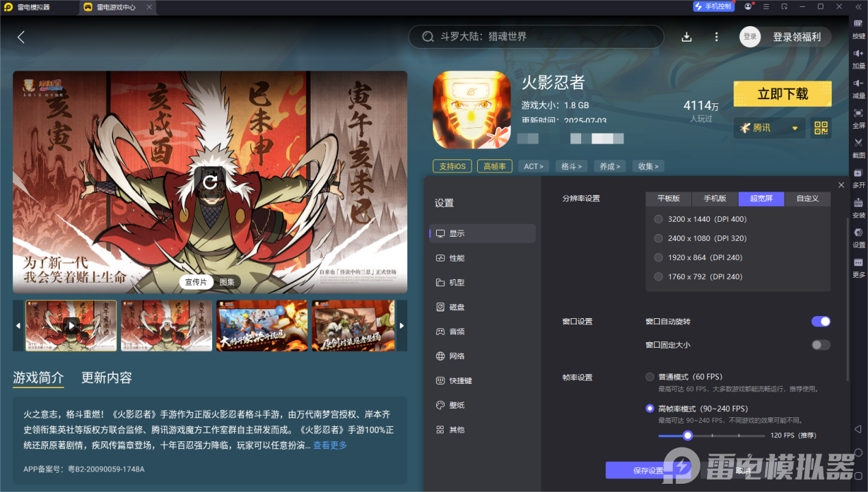Click 保存设置 to save settings
Image resolution: width=868 pixels, height=492 pixels.
point(648,470)
